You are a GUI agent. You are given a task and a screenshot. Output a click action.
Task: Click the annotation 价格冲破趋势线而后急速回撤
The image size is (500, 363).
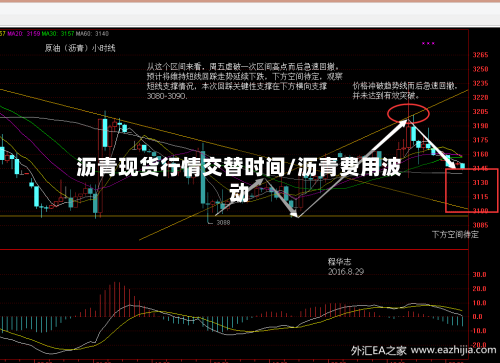click(x=405, y=86)
